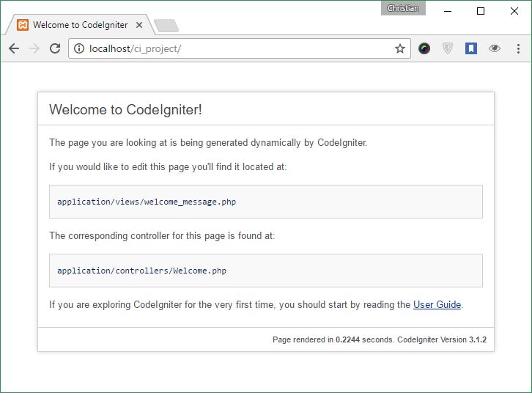Open the Chrome three-dot menu

point(518,48)
